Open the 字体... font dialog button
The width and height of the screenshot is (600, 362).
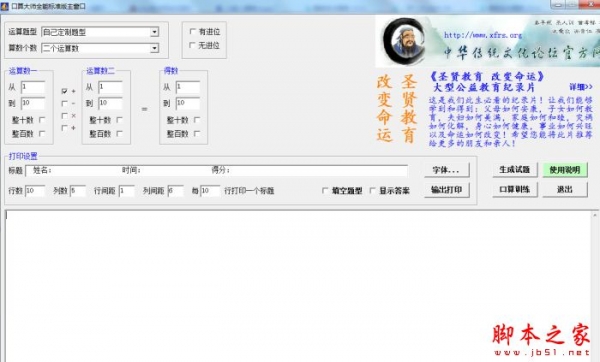447,170
